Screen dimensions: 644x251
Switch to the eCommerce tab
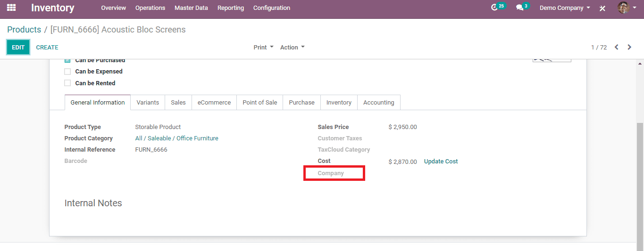[214, 102]
